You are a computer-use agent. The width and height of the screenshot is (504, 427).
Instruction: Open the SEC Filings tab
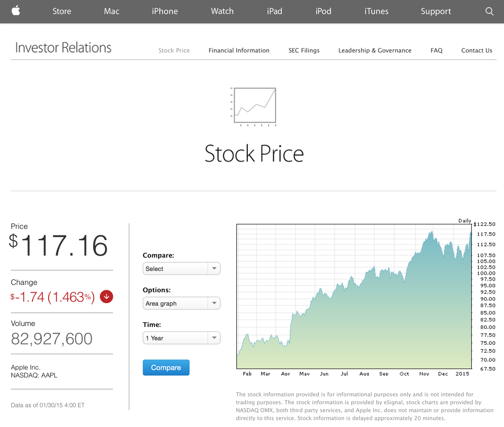304,50
